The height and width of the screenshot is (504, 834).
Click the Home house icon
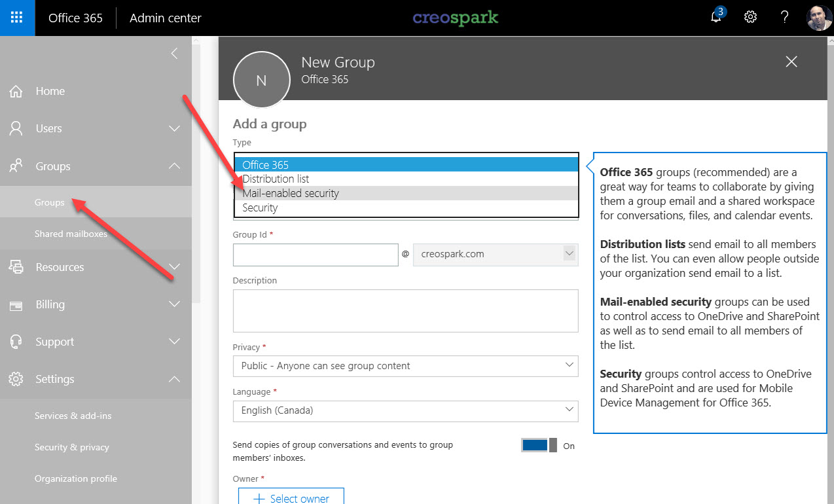[x=16, y=91]
